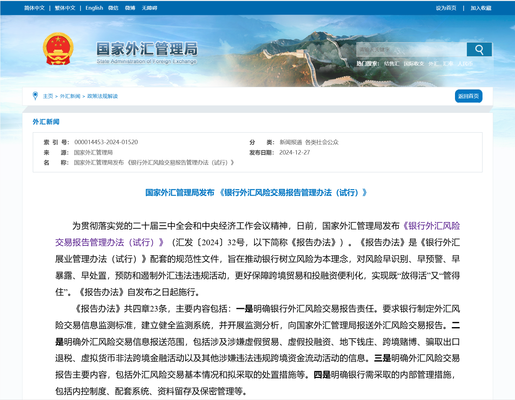Select hot search term 结售汇
Screen dimensions: 515x400
tap(391, 63)
